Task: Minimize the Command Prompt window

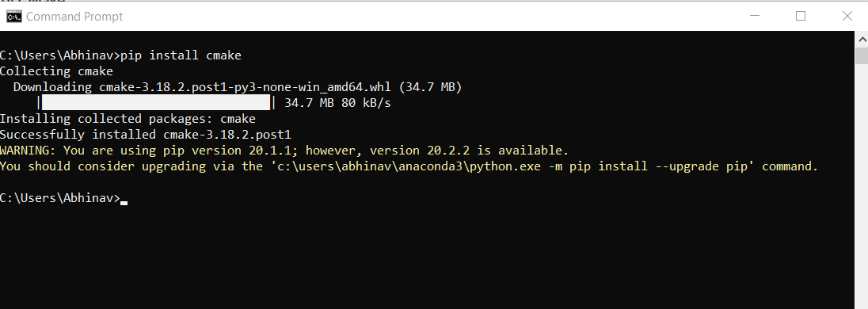Action: pos(755,16)
